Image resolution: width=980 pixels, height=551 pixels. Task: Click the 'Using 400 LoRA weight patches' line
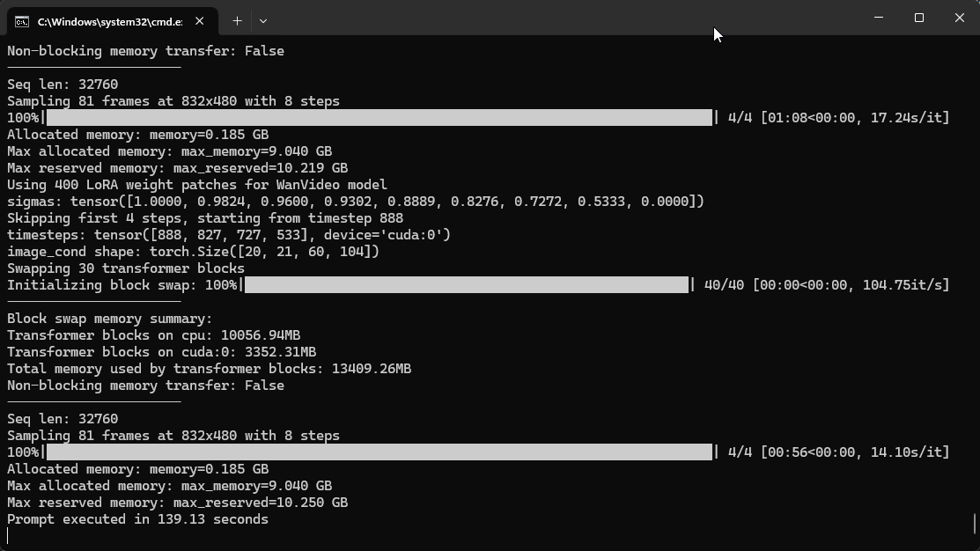point(197,185)
